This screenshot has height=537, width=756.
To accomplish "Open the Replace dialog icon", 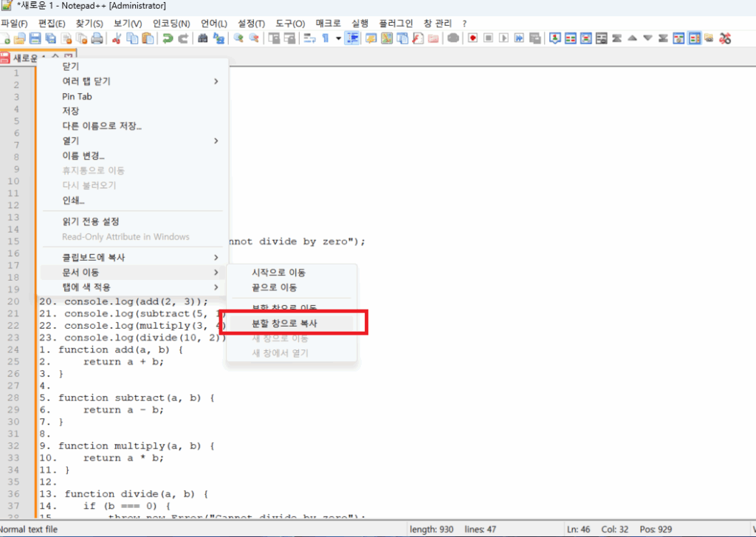I will (x=221, y=38).
